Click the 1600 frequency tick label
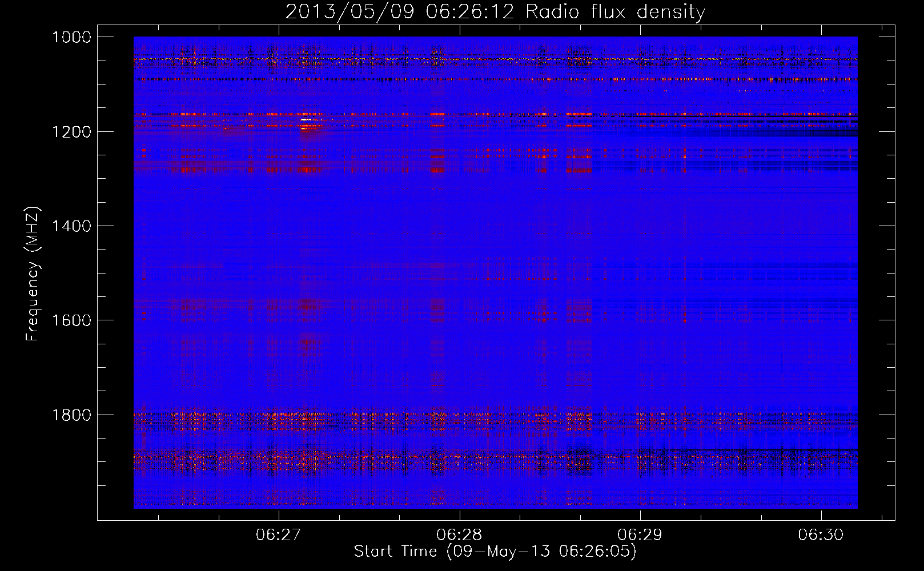This screenshot has height=571, width=924. 71,320
